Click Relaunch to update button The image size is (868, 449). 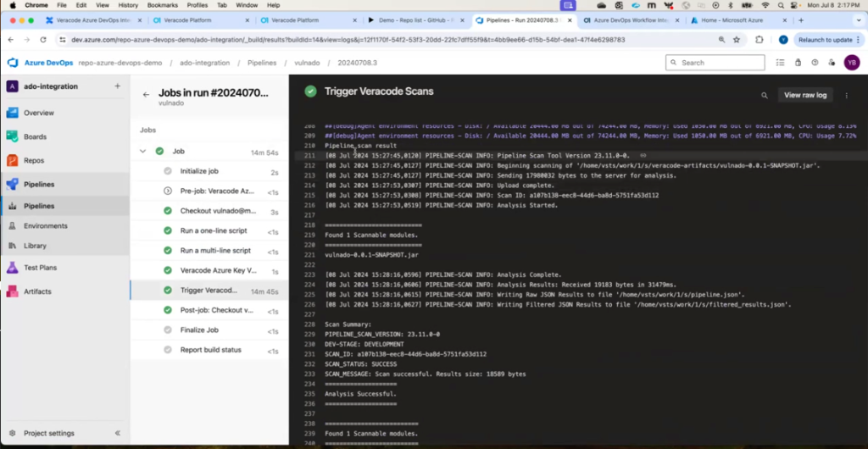(x=827, y=40)
